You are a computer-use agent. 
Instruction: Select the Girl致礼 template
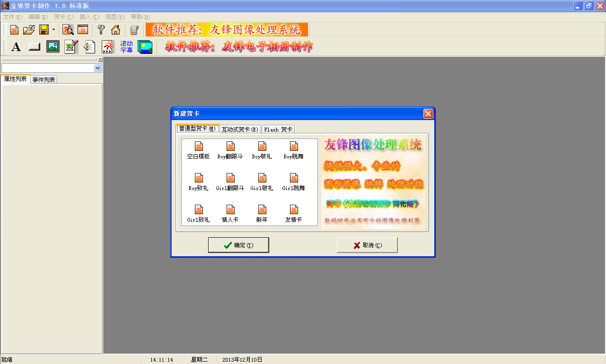[x=199, y=214]
